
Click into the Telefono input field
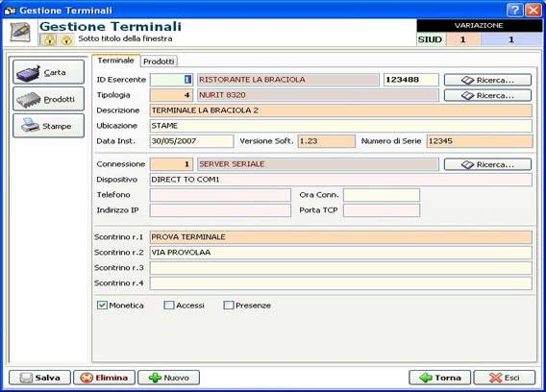point(220,195)
